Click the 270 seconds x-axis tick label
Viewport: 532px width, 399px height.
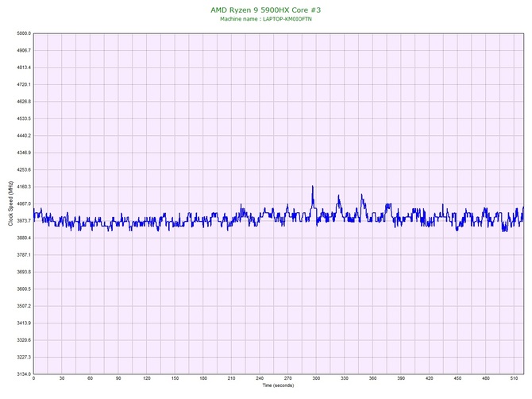coord(288,378)
